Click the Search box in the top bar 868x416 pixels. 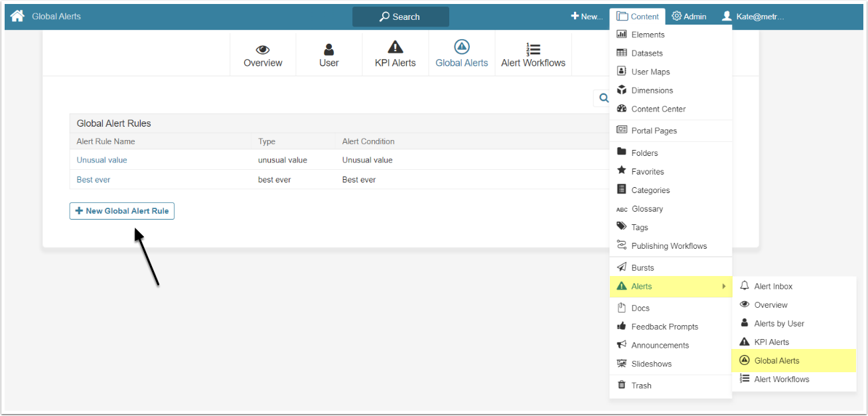pos(400,17)
